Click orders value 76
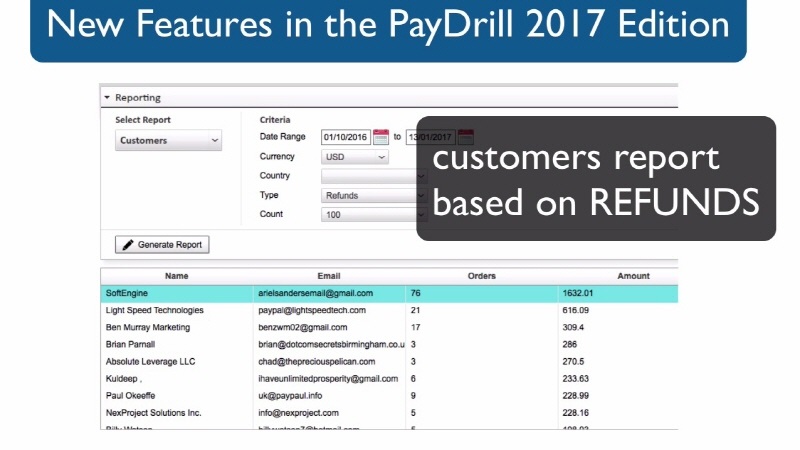 pyautogui.click(x=415, y=293)
